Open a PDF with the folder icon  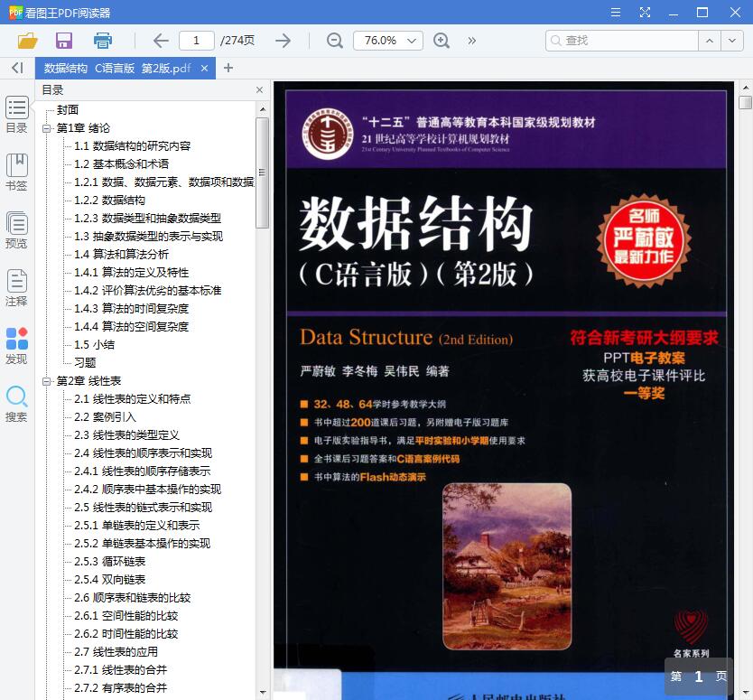(x=27, y=41)
